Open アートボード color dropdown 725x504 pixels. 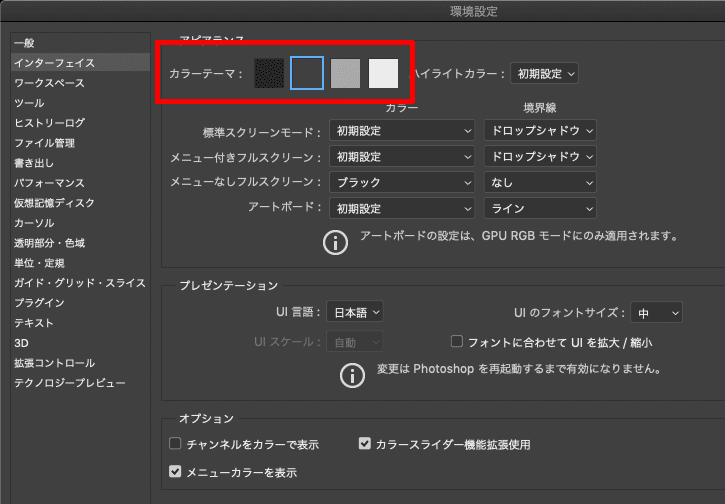click(402, 209)
